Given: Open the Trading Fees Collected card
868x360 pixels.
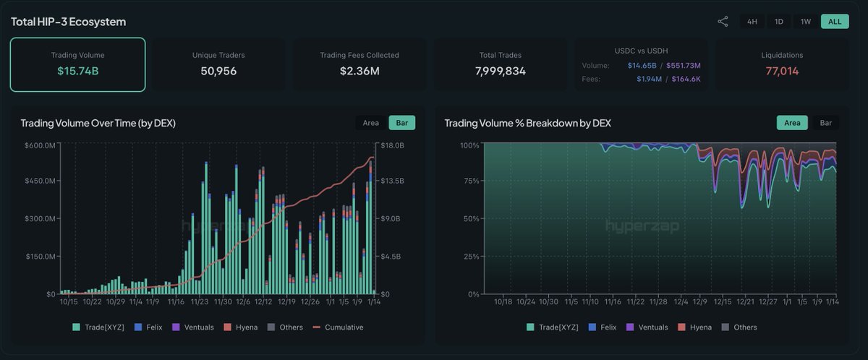Looking at the screenshot, I should (359, 64).
